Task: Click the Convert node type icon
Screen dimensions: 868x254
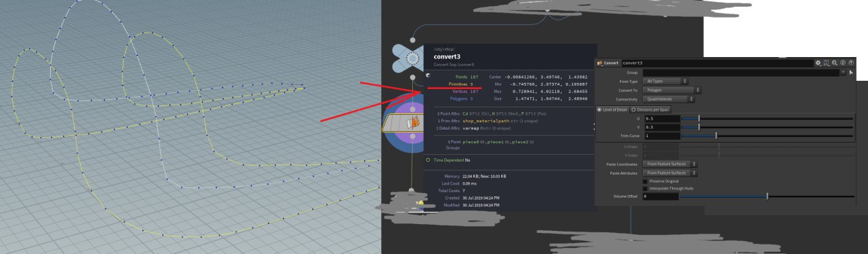Action: pos(600,62)
